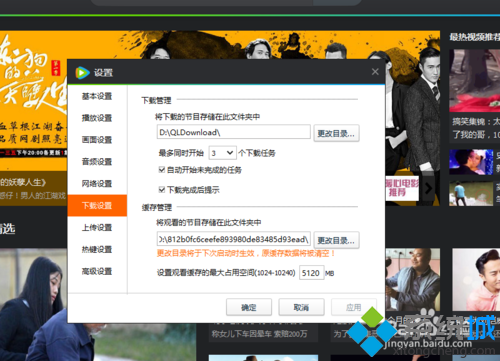Go to the 网络设置 tab
The width and height of the screenshot is (500, 361).
click(x=97, y=184)
